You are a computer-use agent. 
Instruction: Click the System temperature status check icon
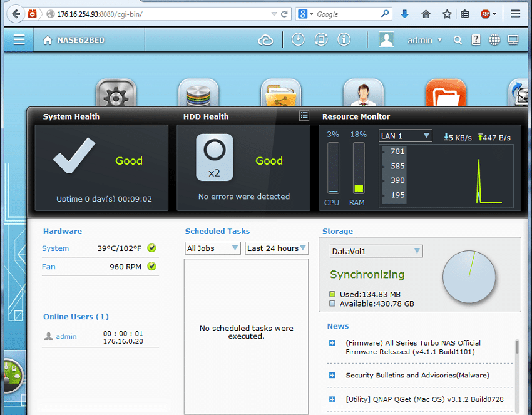coord(151,248)
